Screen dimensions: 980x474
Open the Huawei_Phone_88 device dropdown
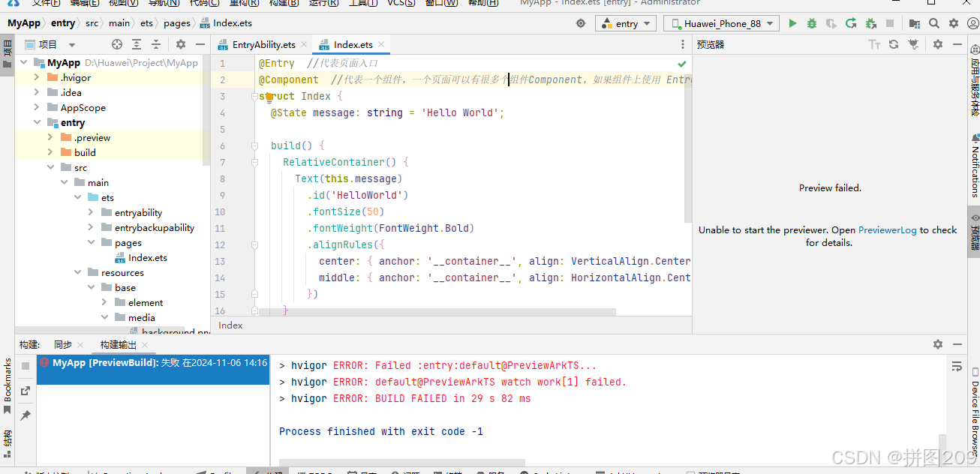click(x=720, y=23)
